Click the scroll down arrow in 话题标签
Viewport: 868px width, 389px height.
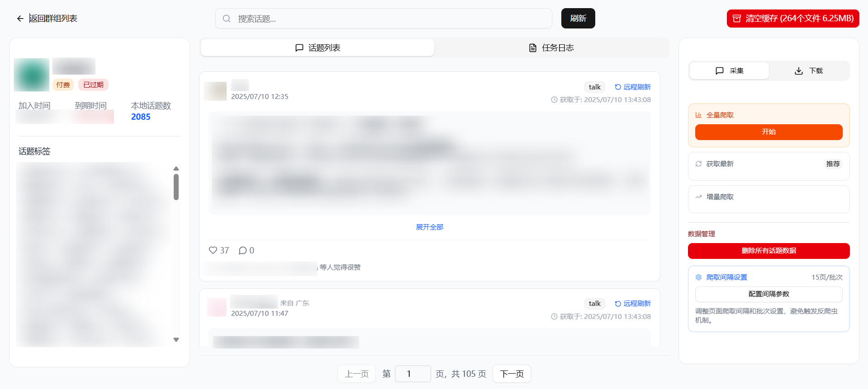pos(176,340)
